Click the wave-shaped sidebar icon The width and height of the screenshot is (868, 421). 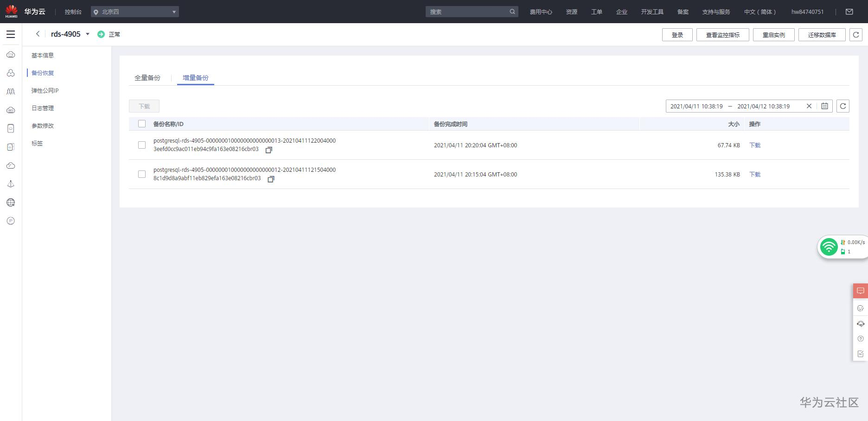(11, 92)
